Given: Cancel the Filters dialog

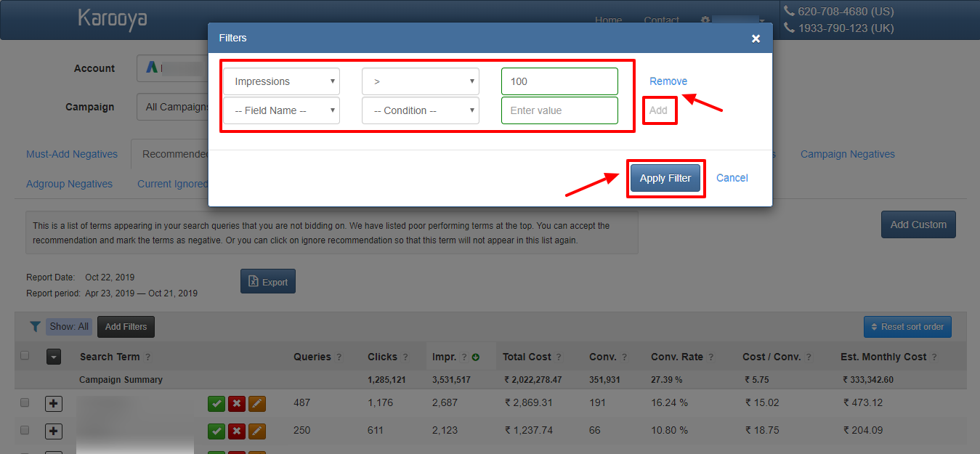Looking at the screenshot, I should pos(732,178).
